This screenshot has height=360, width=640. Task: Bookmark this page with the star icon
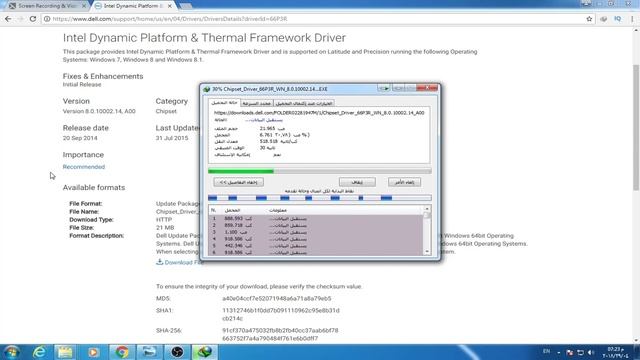[x=589, y=19]
